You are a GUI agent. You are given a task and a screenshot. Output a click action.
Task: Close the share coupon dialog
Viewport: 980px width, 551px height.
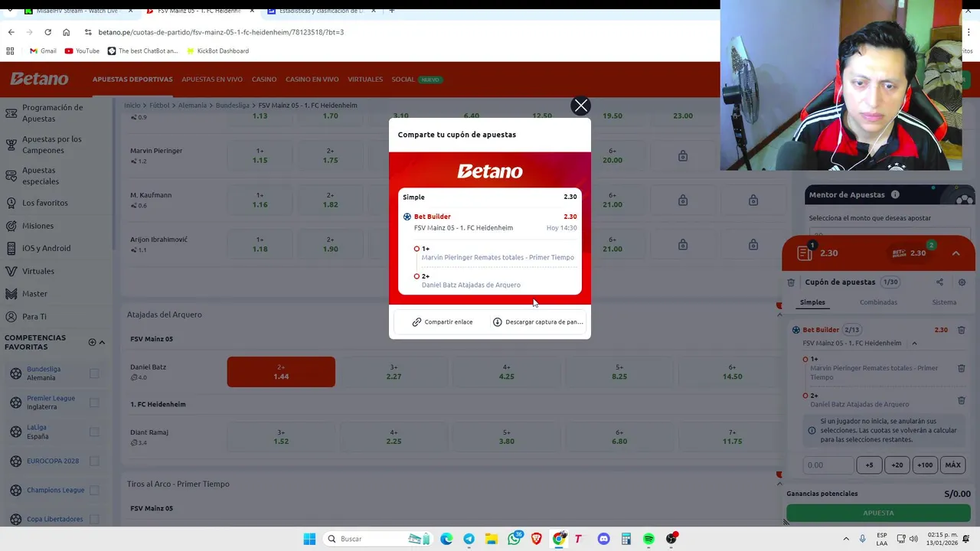(580, 106)
